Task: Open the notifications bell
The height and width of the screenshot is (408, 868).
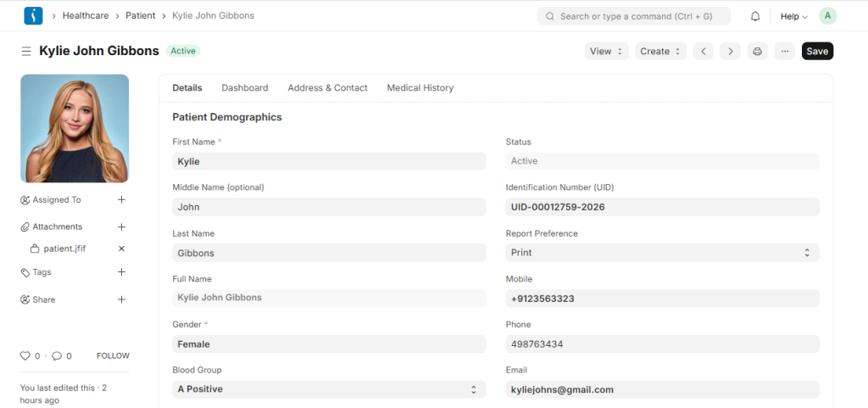Action: [x=755, y=16]
